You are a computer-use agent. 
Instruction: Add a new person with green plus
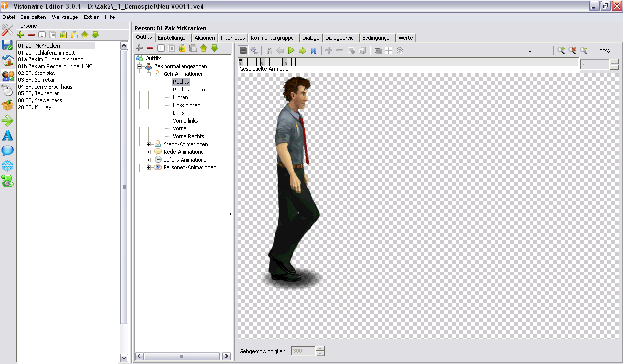(x=20, y=35)
